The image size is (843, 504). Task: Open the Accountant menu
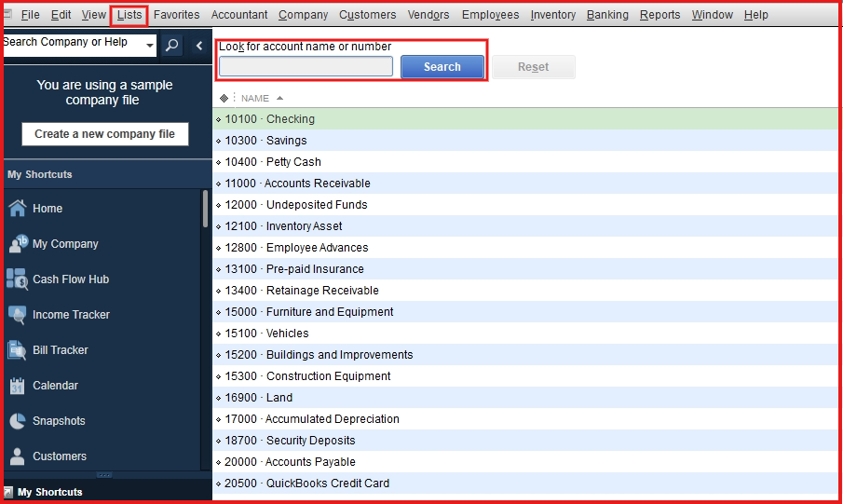tap(239, 15)
